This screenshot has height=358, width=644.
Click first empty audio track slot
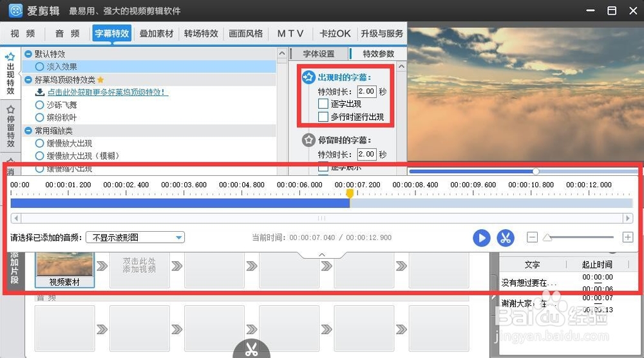[65, 328]
